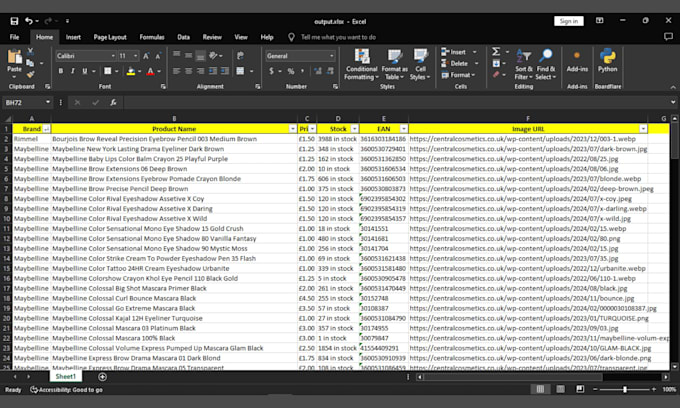
Task: Switch to Page Break Preview icon
Action: pyautogui.click(x=580, y=389)
